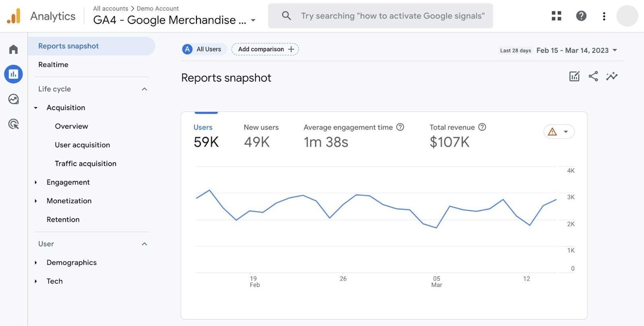The image size is (644, 326).
Task: Click the Engagement label
Action: click(x=68, y=182)
